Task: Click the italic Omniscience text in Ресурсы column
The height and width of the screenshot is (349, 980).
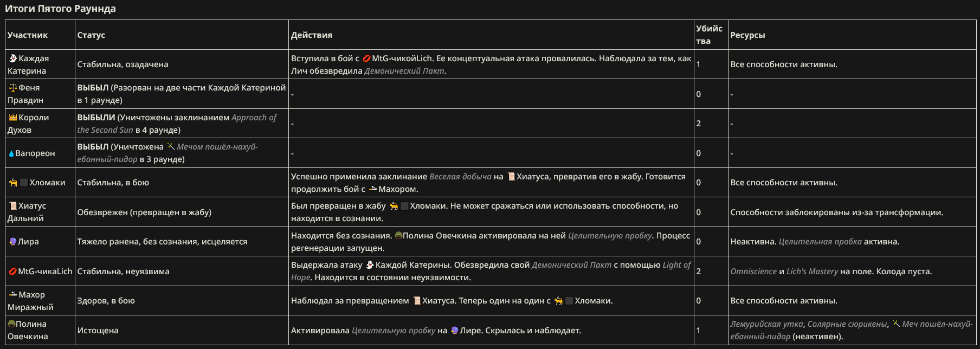Action: [x=753, y=272]
